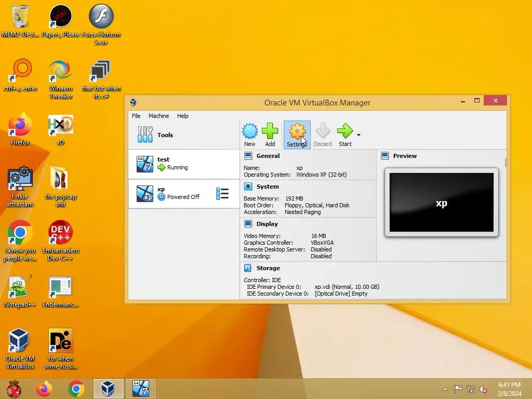Image resolution: width=532 pixels, height=399 pixels.
Task: Click 'xp.vdi (Normal, 10.00 GB)' storage entry
Action: click(x=347, y=287)
